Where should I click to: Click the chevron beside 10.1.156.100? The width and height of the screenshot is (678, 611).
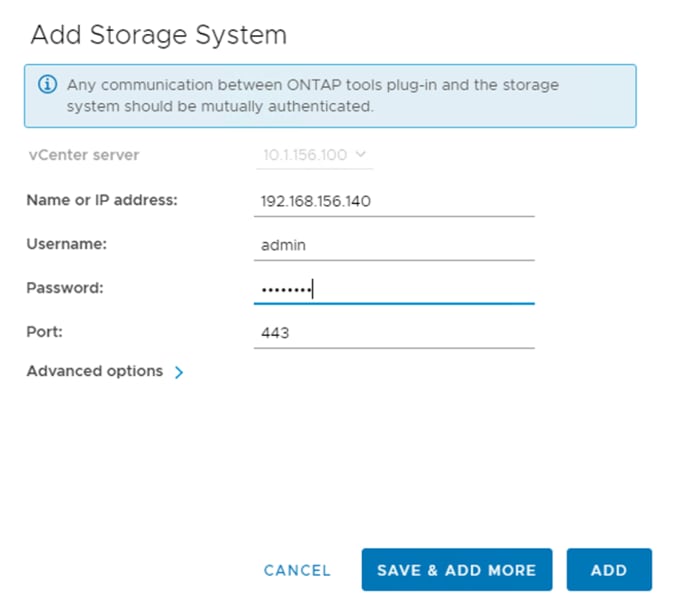(362, 155)
